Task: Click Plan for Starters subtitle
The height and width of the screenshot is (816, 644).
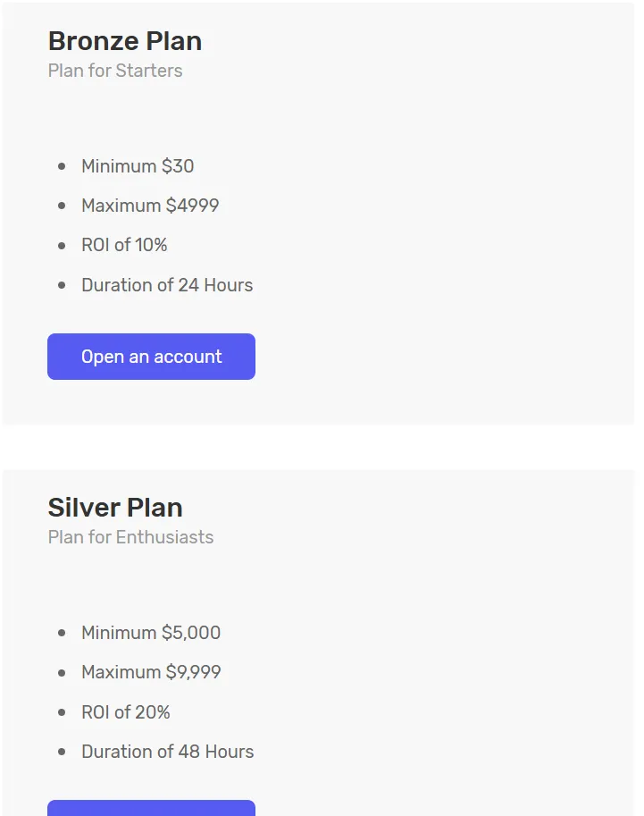Action: 115,71
